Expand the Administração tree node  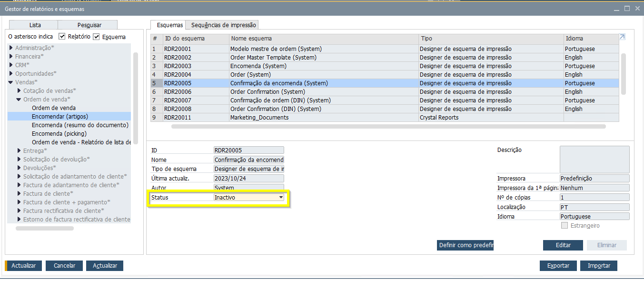[11, 48]
